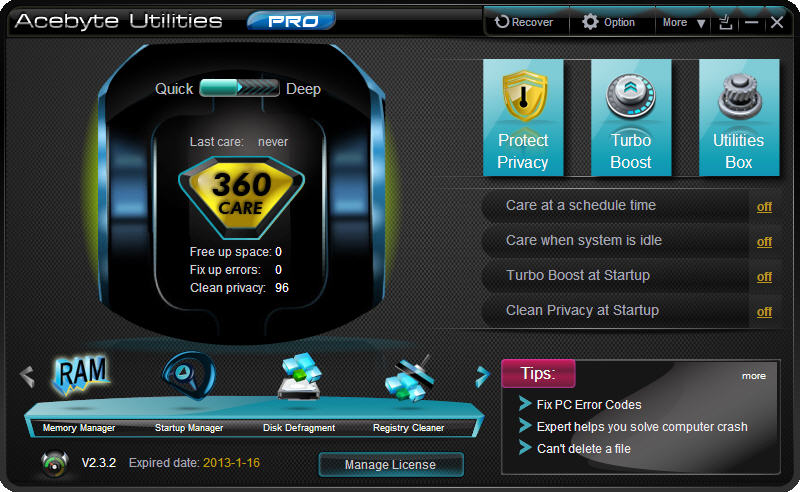Screen dimensions: 800x492
Task: Minimize the Acebyte Utilities window
Action: pos(751,22)
